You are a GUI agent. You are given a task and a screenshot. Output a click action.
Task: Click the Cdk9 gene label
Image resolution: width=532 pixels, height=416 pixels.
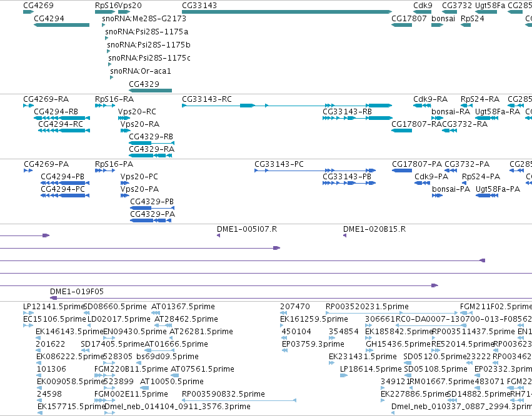[x=423, y=6]
